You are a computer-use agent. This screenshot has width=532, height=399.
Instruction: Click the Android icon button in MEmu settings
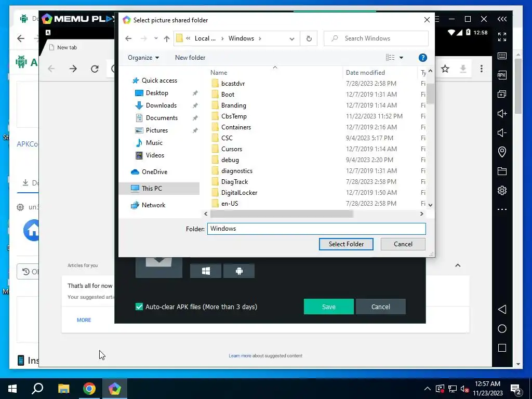coord(239,271)
